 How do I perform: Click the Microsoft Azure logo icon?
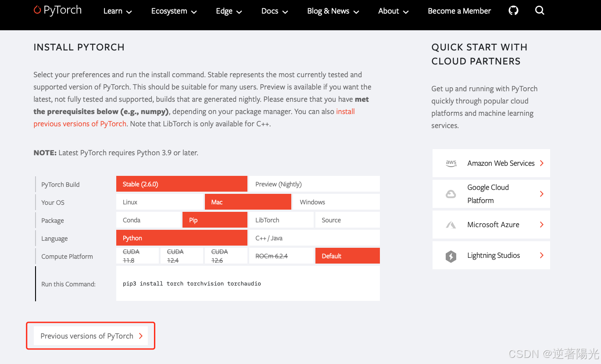[451, 225]
